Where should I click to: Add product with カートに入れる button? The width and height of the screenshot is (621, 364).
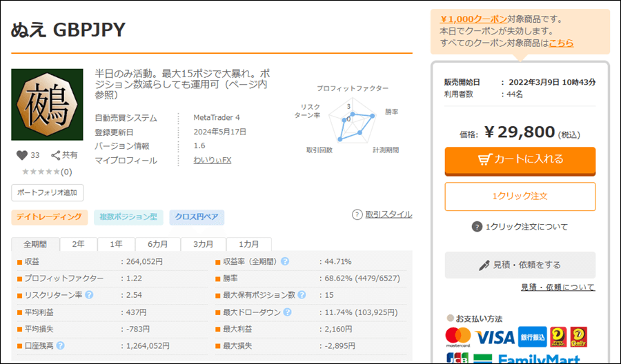coord(520,160)
